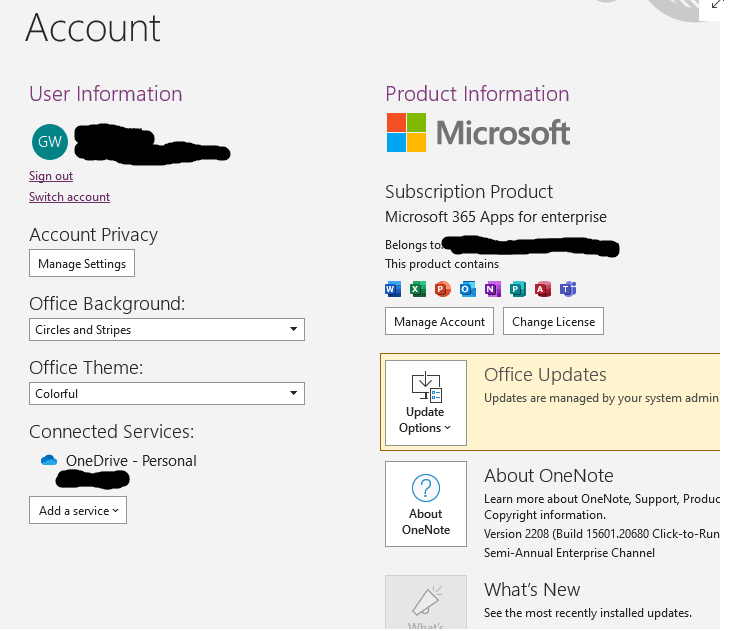Click the expand arrow icon at top right
732x631 pixels.
pos(717,5)
